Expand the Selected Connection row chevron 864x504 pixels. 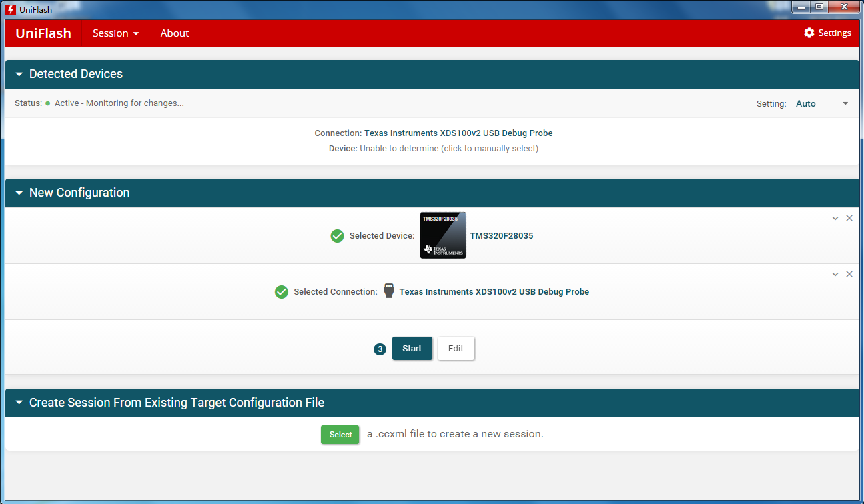tap(835, 274)
